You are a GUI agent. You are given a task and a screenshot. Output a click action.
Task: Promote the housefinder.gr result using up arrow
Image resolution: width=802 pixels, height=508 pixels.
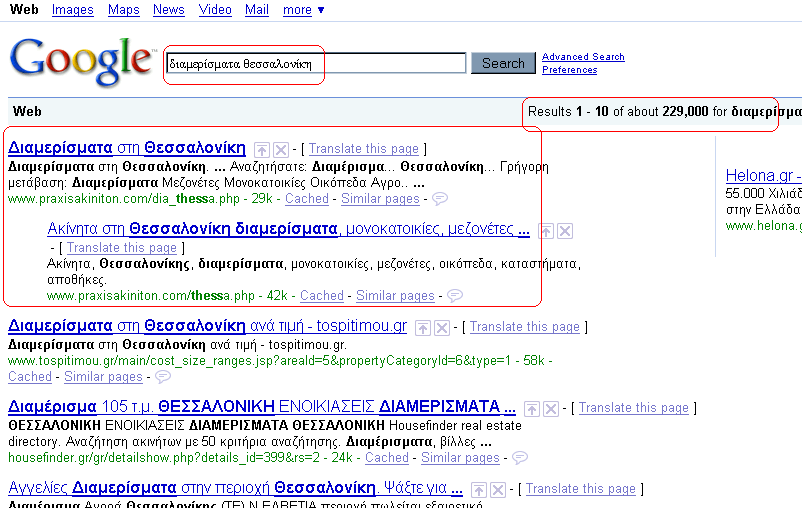pyautogui.click(x=532, y=408)
